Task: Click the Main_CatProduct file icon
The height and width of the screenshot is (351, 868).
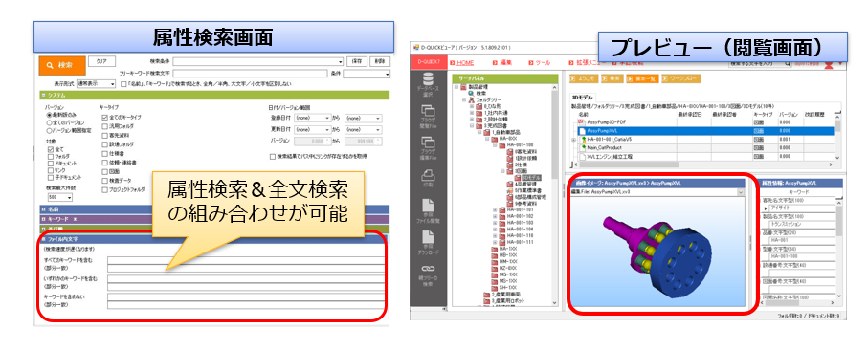Action: (x=582, y=148)
